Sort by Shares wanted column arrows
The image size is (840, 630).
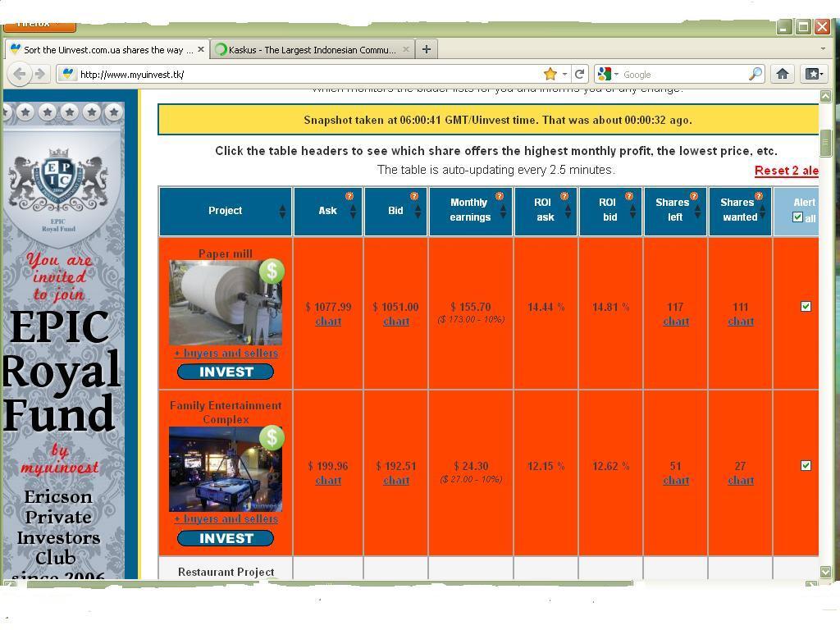[x=762, y=212]
